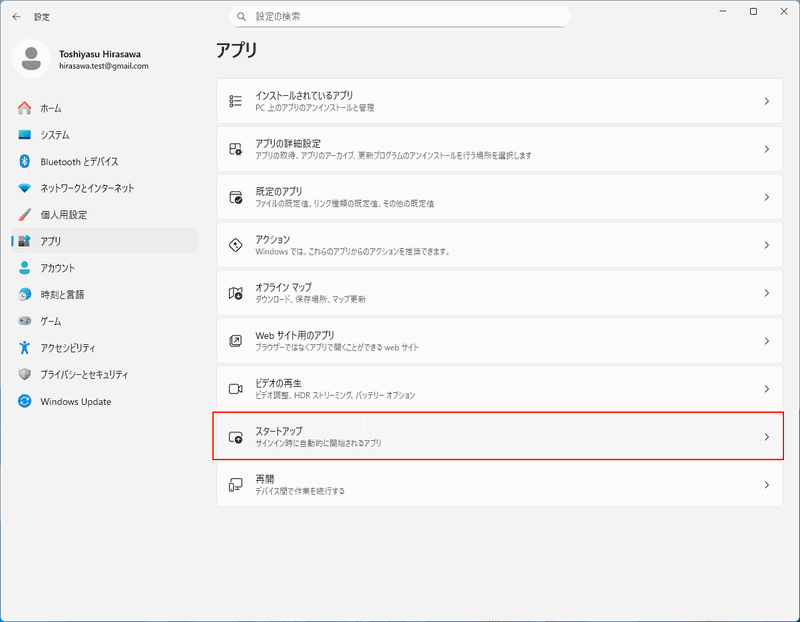Click the ビデオの再生 camera icon

click(236, 389)
